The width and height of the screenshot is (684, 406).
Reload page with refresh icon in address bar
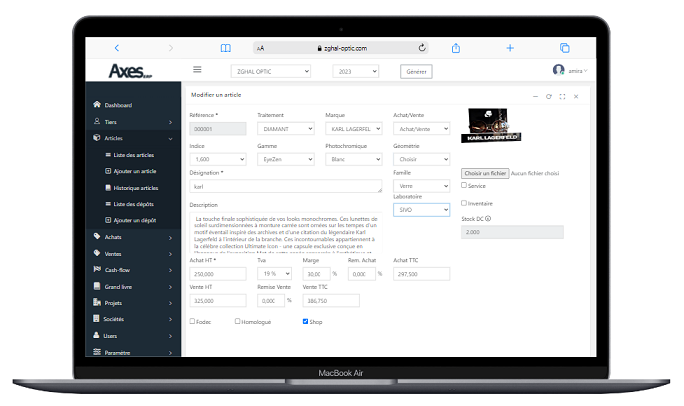pos(422,48)
